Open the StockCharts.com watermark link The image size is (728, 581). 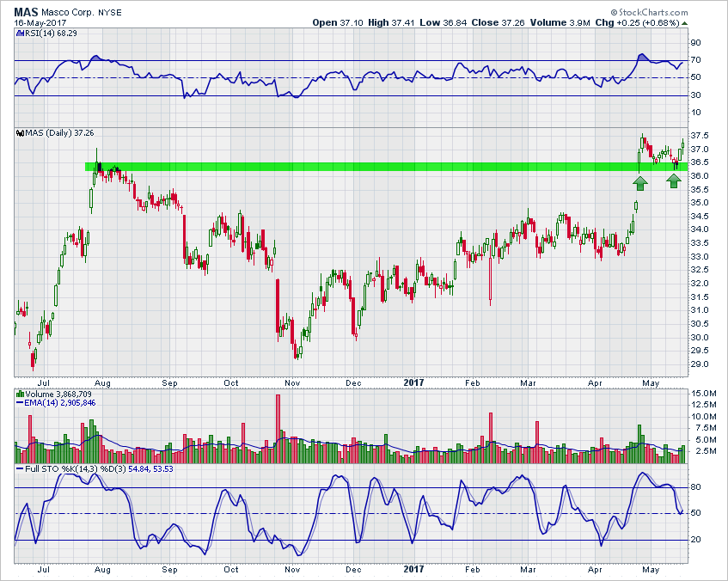650,13
